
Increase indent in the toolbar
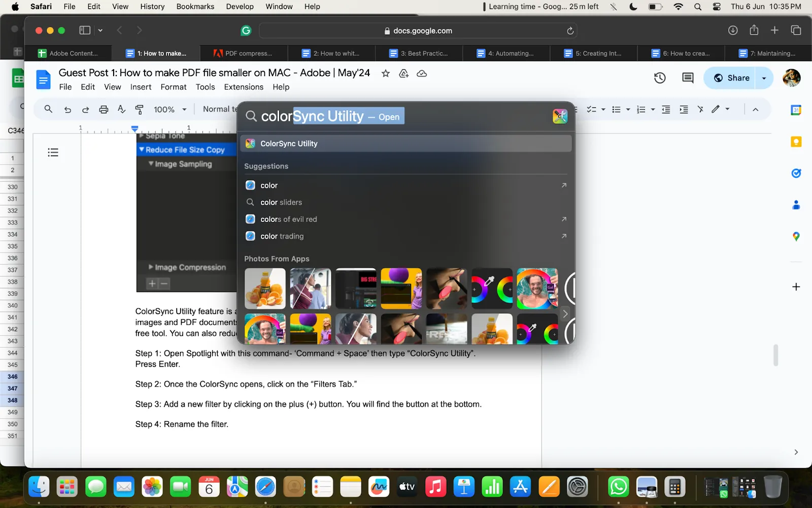pyautogui.click(x=684, y=109)
